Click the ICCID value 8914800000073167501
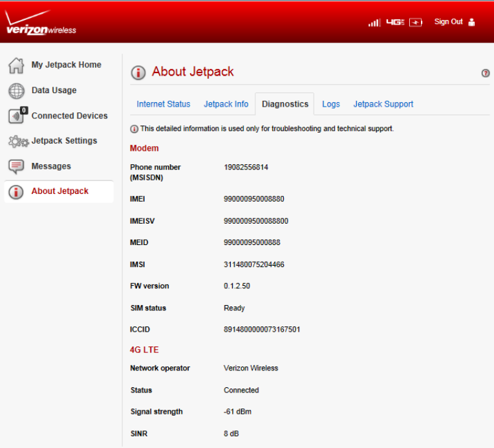Image resolution: width=494 pixels, height=448 pixels. pyautogui.click(x=262, y=330)
